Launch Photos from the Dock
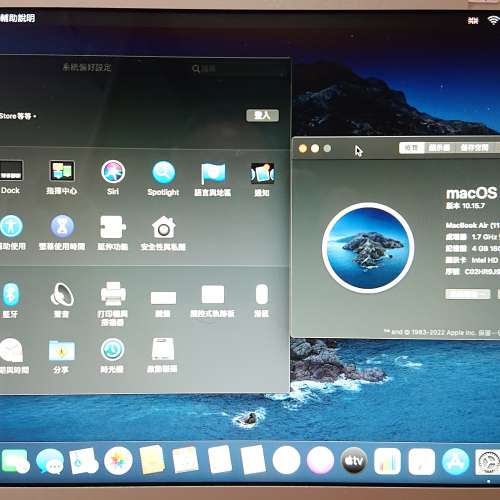Viewport: 500px width, 500px height. [118, 461]
